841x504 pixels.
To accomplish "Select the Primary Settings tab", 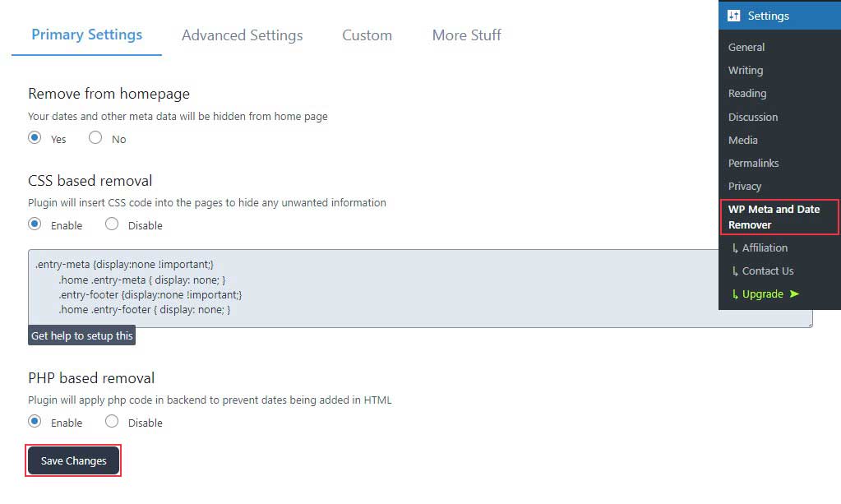I will click(86, 35).
